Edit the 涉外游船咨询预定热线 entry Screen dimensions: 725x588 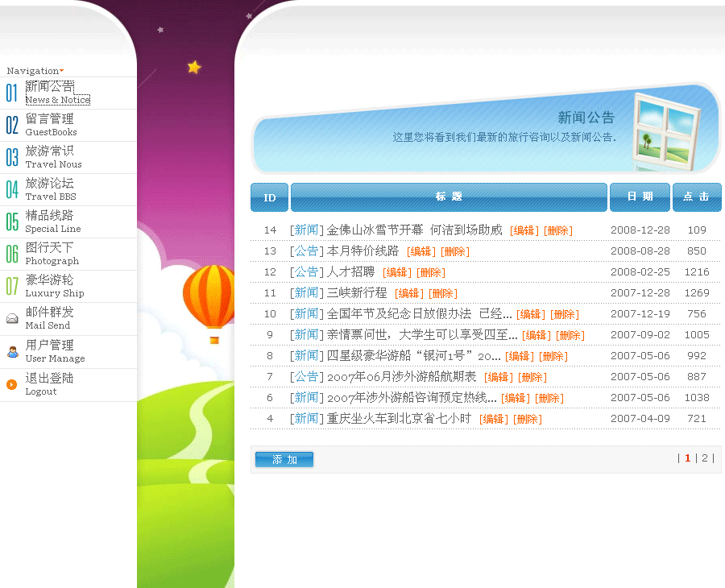pos(516,398)
